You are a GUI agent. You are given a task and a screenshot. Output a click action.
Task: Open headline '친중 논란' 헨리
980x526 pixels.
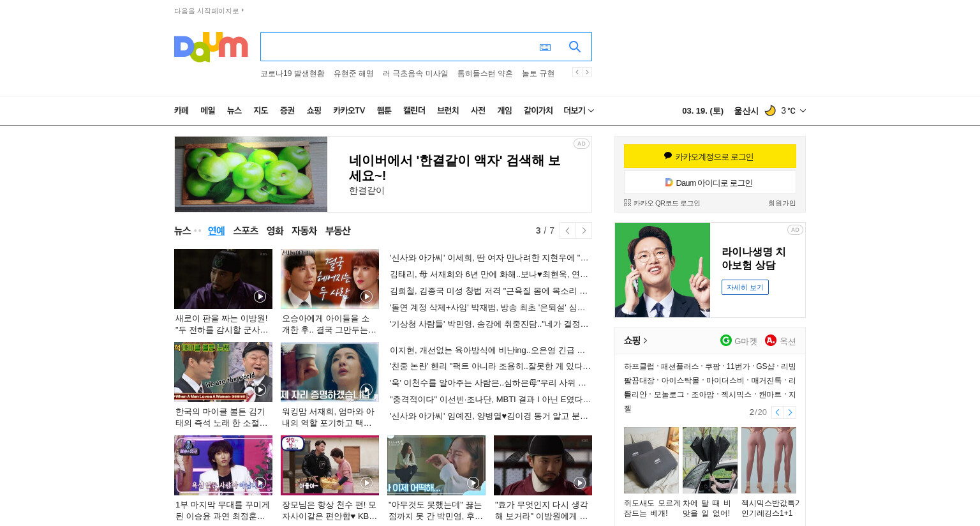pos(490,366)
